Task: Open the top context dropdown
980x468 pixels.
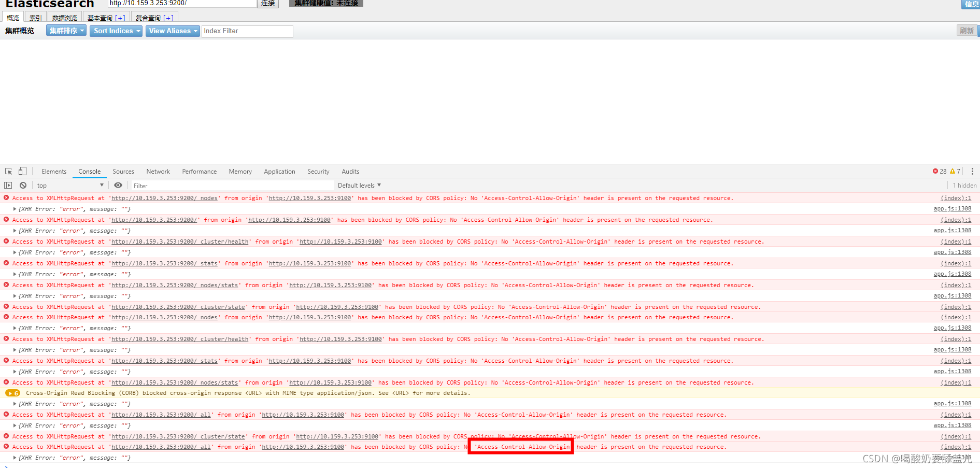Action: [70, 186]
